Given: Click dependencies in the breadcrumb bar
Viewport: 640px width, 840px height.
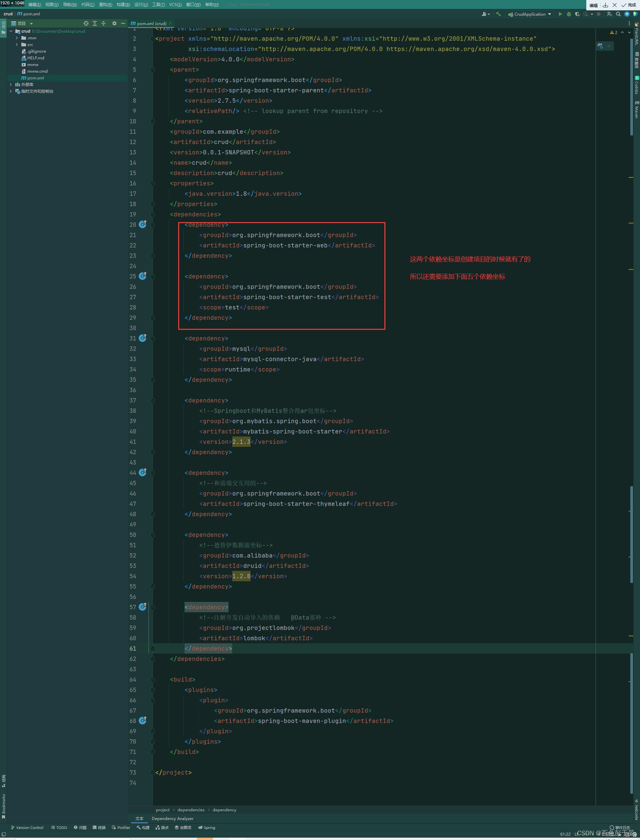Looking at the screenshot, I should point(191,810).
